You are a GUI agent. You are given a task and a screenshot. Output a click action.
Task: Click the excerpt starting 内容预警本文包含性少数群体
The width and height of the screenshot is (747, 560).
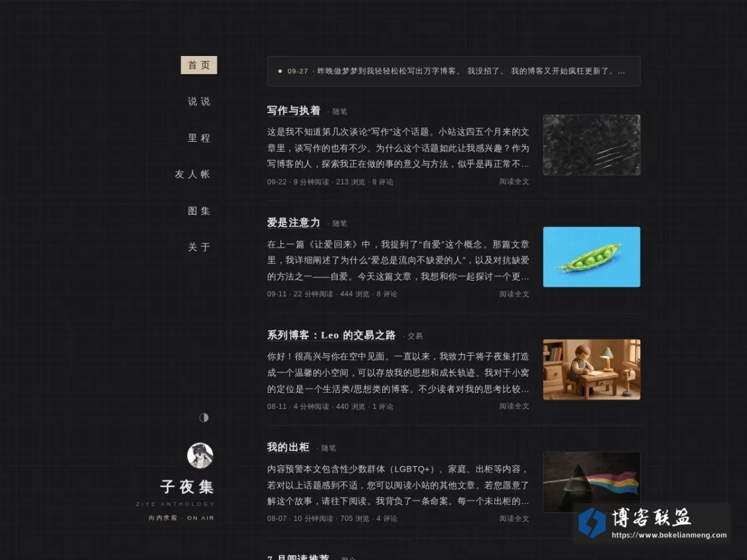(x=398, y=485)
